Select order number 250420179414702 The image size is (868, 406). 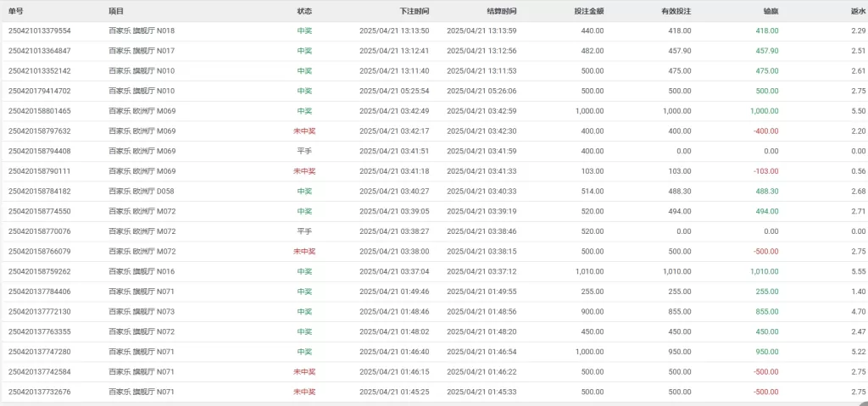[39, 91]
